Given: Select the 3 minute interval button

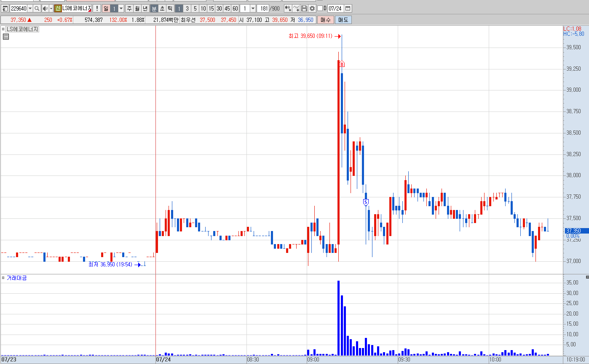Looking at the screenshot, I should click(187, 8).
